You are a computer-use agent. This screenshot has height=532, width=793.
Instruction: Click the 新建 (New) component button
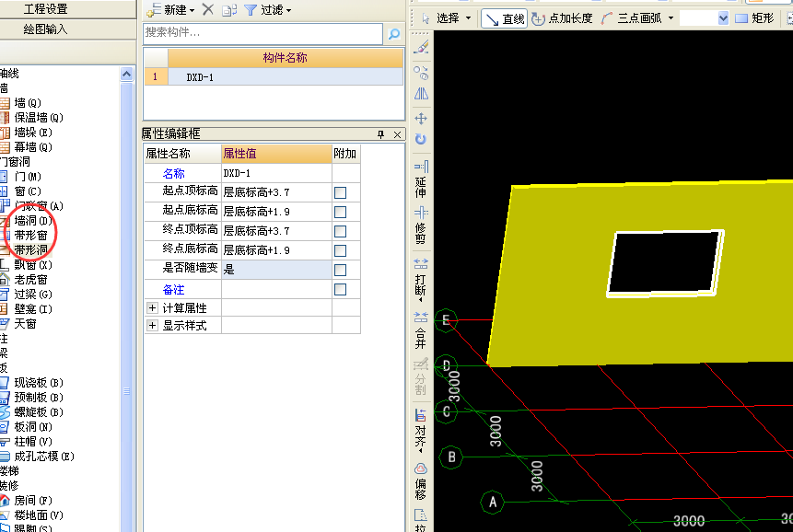167,9
